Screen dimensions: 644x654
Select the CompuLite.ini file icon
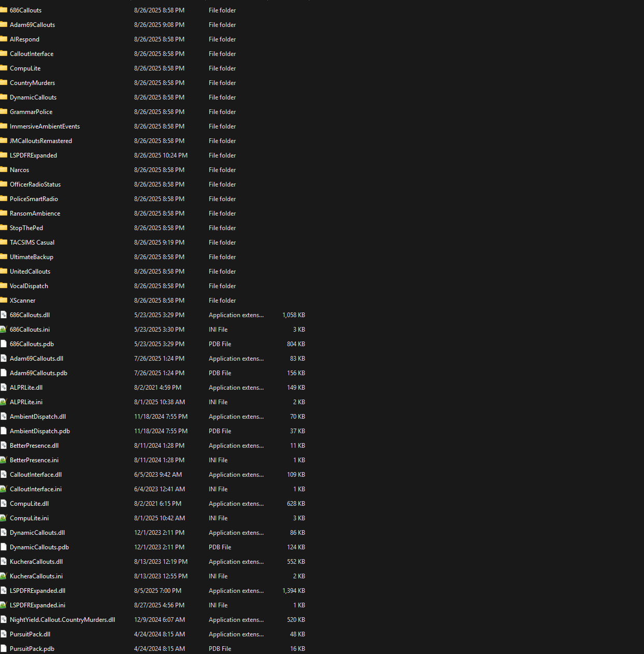click(3, 518)
